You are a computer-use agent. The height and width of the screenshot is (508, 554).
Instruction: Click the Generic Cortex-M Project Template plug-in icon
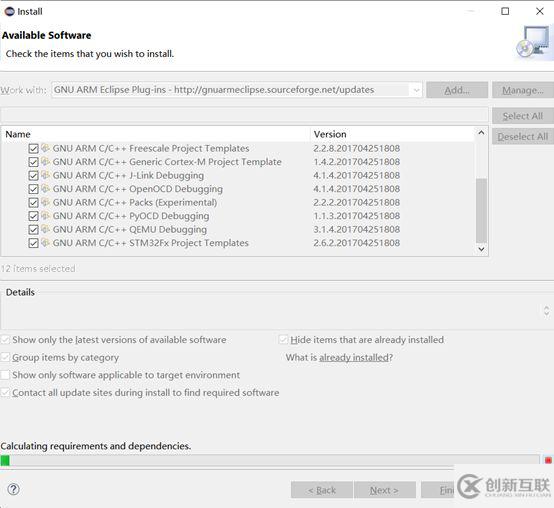(x=45, y=161)
